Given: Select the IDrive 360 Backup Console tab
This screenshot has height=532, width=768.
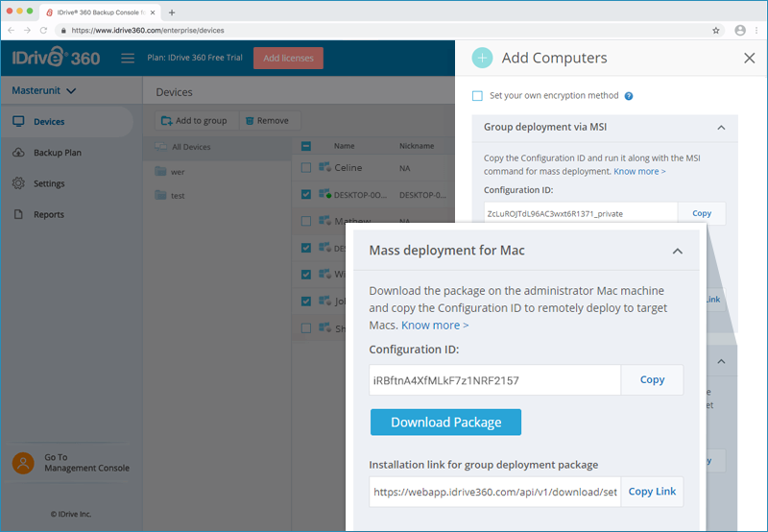Looking at the screenshot, I should (x=100, y=12).
